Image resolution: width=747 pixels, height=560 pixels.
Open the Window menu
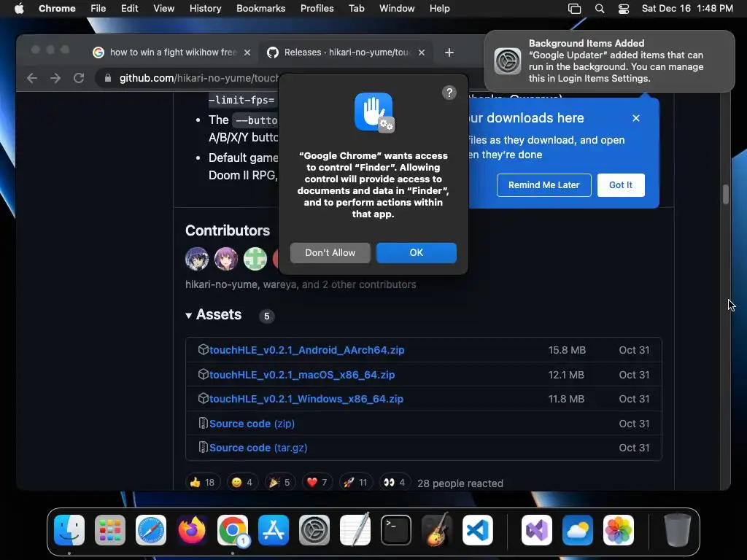[x=397, y=9]
